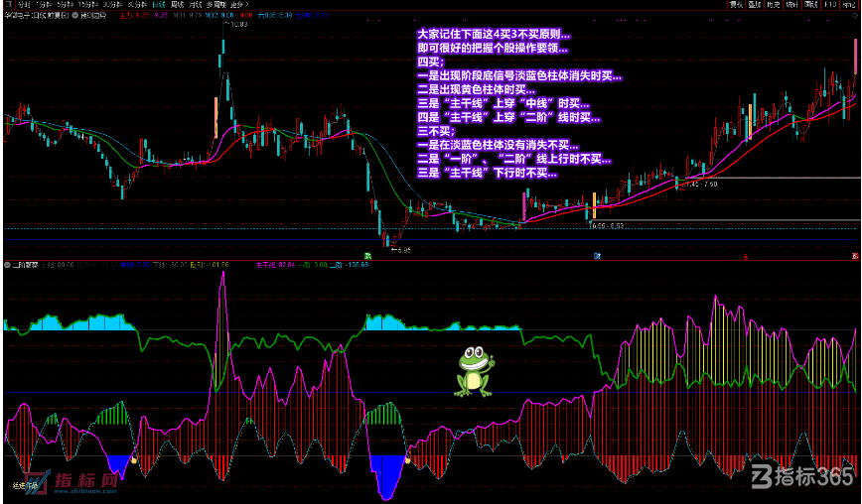This screenshot has width=862, height=504.
Task: Click the 画线 drawing tools button
Action: (811, 4)
